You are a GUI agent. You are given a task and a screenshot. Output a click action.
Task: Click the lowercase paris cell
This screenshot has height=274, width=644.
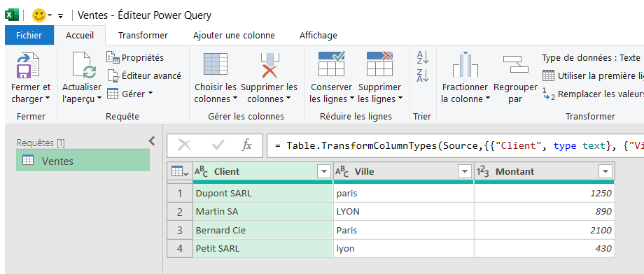pyautogui.click(x=404, y=193)
